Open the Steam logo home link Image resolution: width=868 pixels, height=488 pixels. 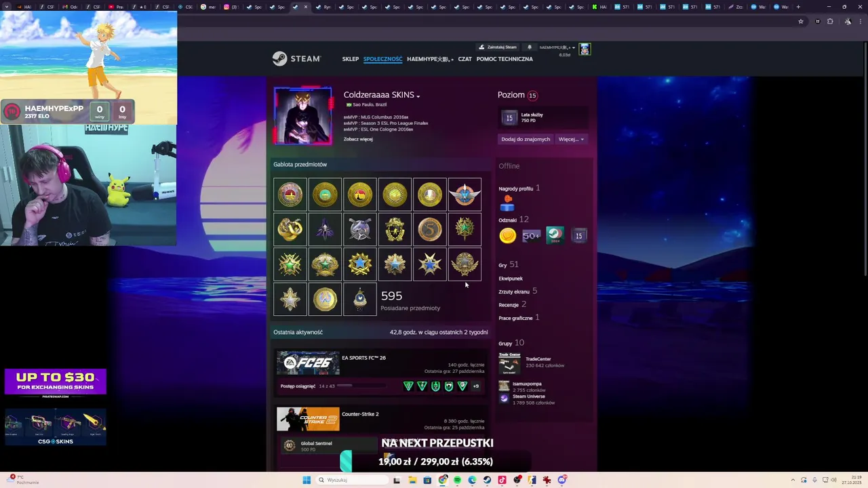point(296,59)
